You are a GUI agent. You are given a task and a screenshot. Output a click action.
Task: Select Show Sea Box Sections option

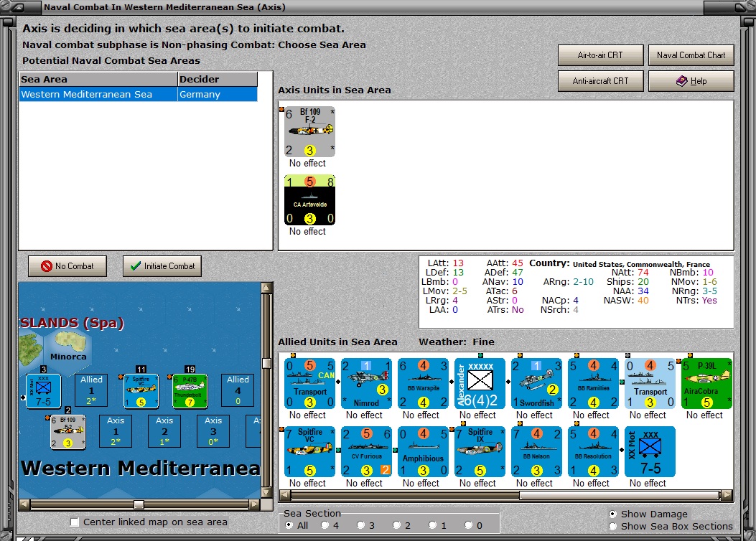pos(613,527)
